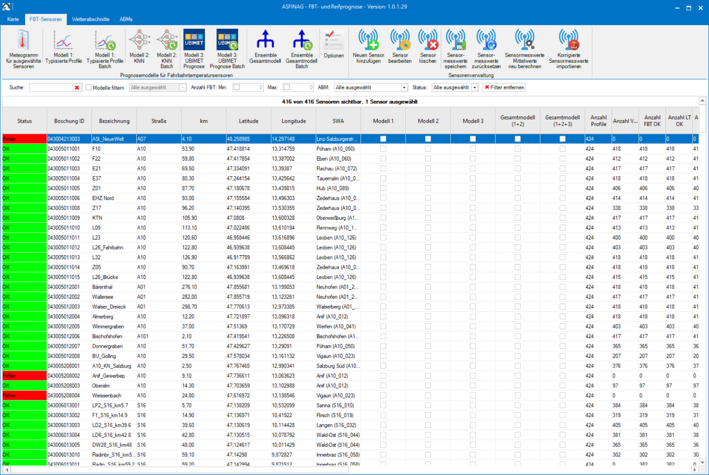The width and height of the screenshot is (709, 475).
Task: Run Modell 1: Typisierte Profile
Action: pyautogui.click(x=63, y=47)
